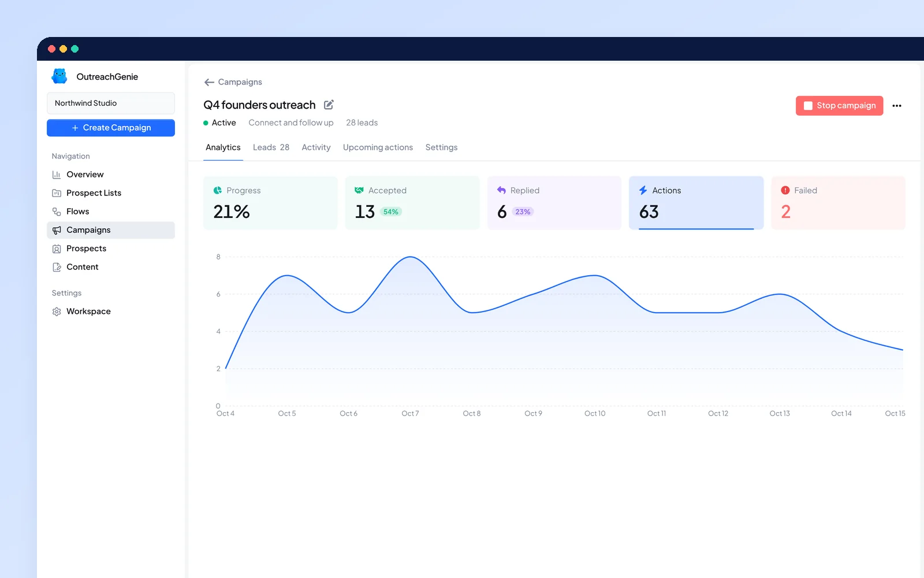Click the Workspace gear icon

[x=57, y=312]
